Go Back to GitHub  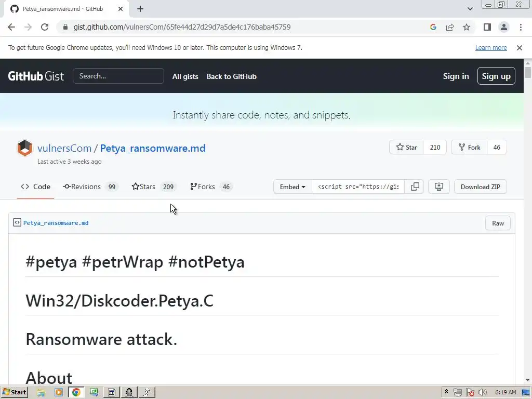point(231,76)
